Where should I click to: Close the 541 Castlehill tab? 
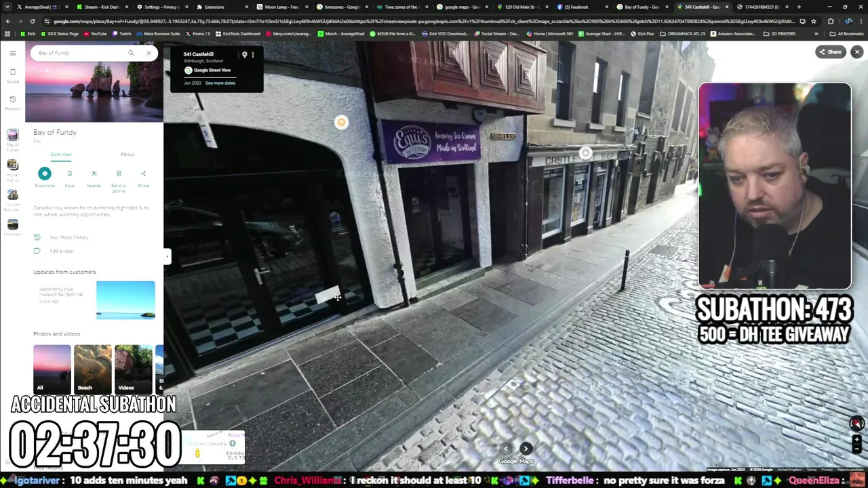click(x=728, y=7)
